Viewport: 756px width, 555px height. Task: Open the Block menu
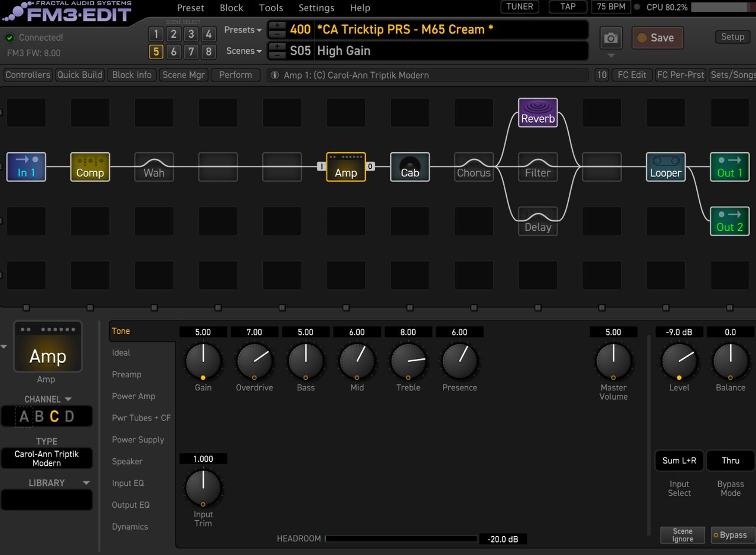point(232,8)
